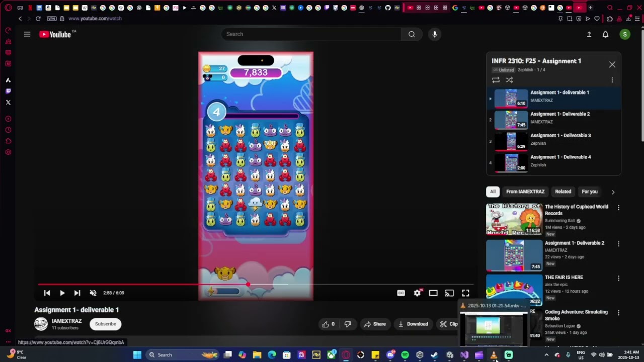Focus the YouTube search field
Viewport: 644px width, 362px height.
(x=311, y=34)
